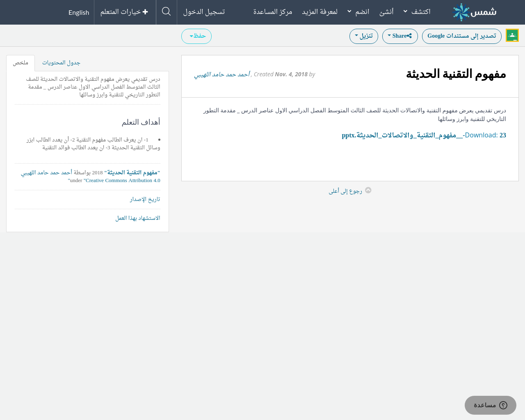
Task: Expand the تنزيل download dropdown
Action: [x=363, y=36]
